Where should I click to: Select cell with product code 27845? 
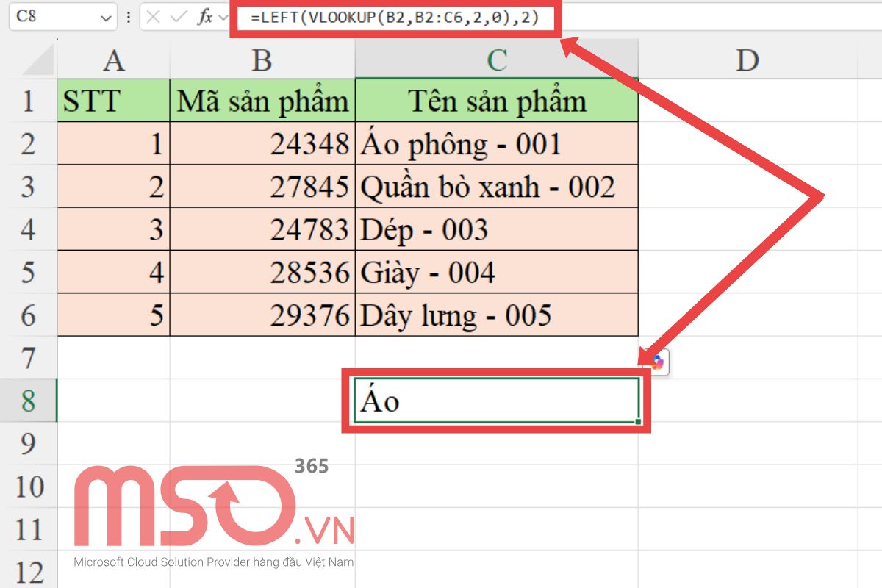coord(262,187)
